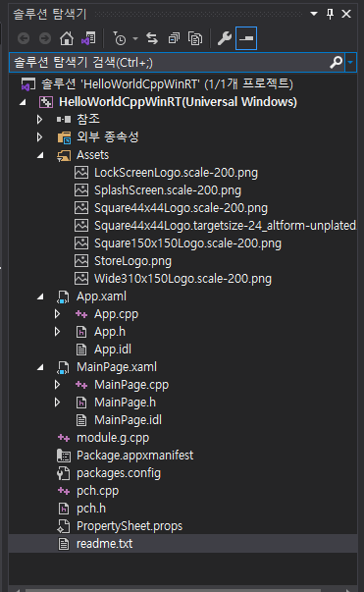Screen dimensions: 364x592
Task: Switch between solution and folder views icon
Action: pyautogui.click(x=89, y=38)
